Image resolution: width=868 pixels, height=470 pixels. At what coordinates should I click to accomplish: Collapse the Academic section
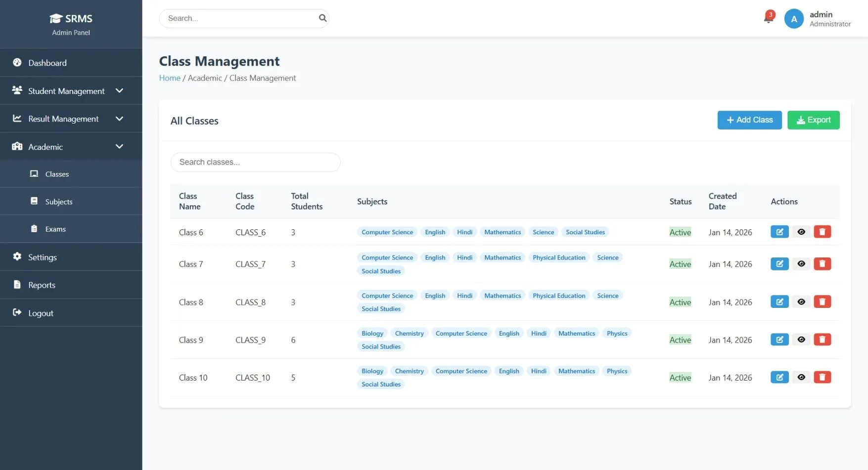click(x=119, y=146)
